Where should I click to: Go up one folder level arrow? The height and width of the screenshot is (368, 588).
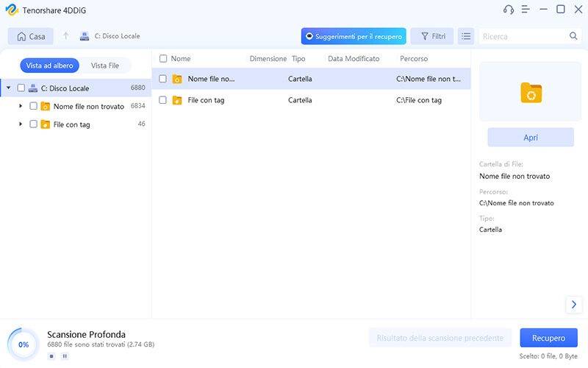point(65,36)
